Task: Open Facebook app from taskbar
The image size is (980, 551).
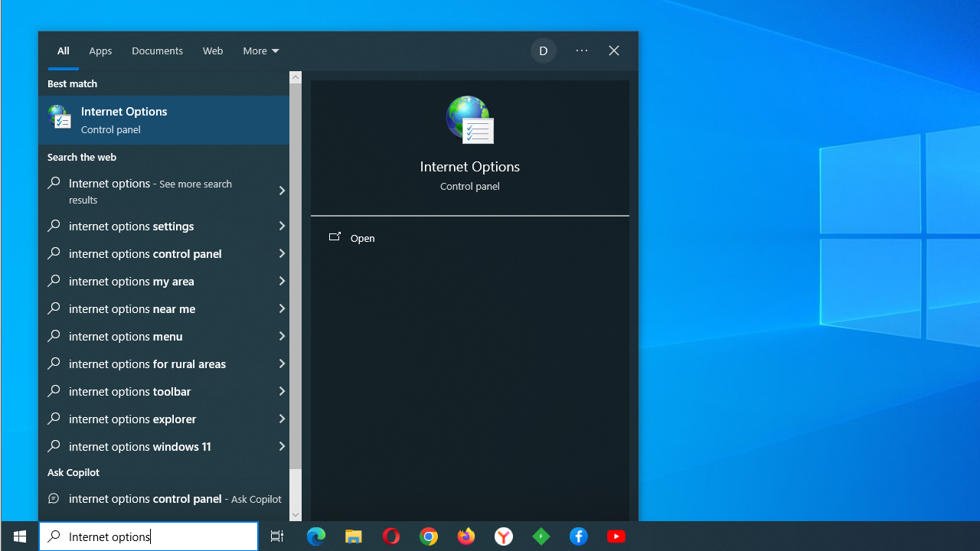Action: [x=579, y=536]
